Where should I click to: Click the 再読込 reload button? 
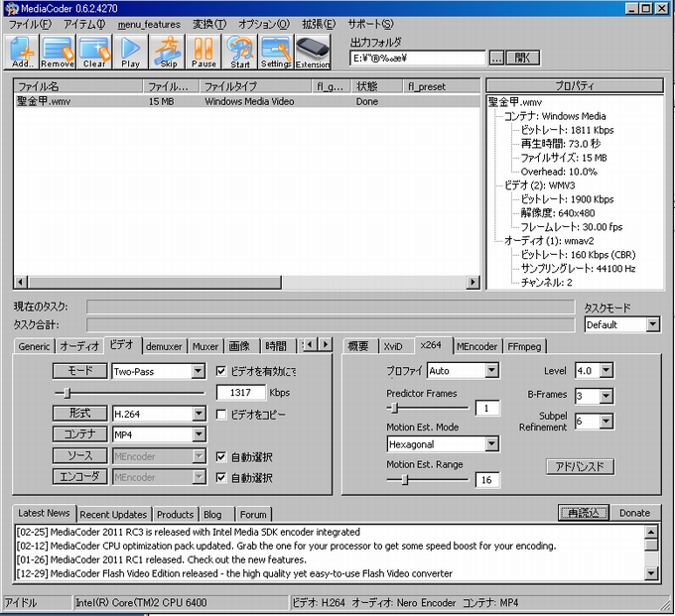click(584, 513)
